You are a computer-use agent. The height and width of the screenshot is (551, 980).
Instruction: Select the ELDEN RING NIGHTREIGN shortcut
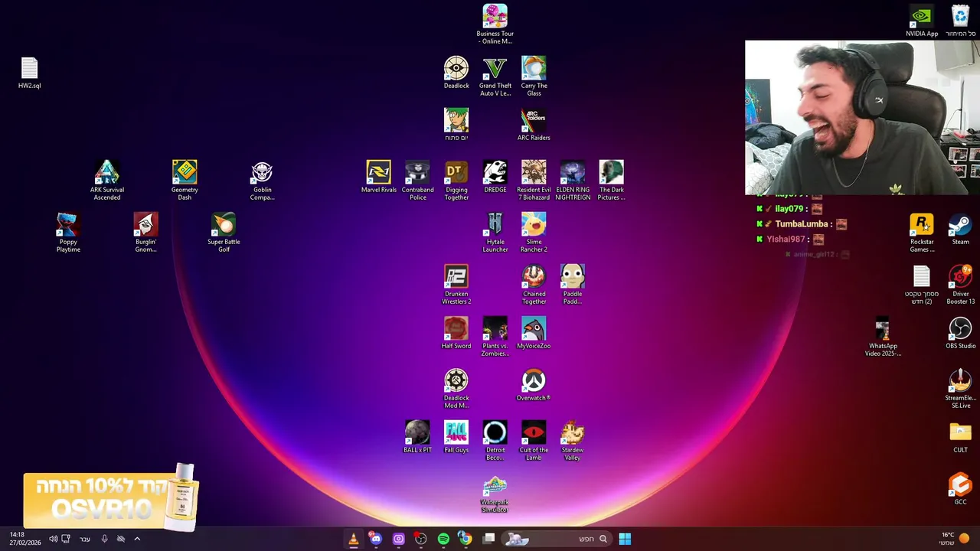[573, 180]
